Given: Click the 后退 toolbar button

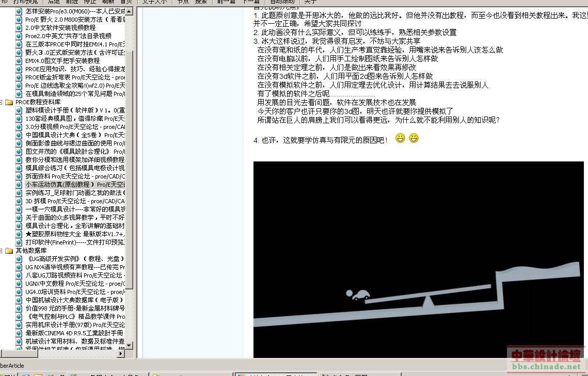Looking at the screenshot, I should coord(54,2).
